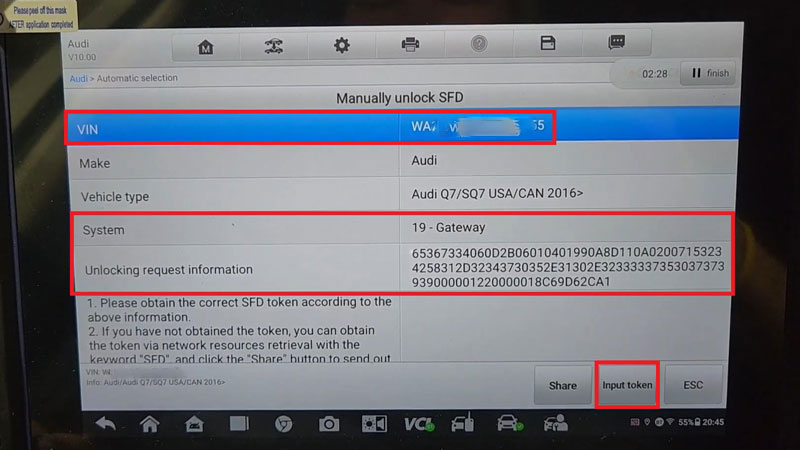800x450 pixels.
Task: Select the Audi Q7/SQ7 USA/CAN 2016> value
Action: coord(497,194)
